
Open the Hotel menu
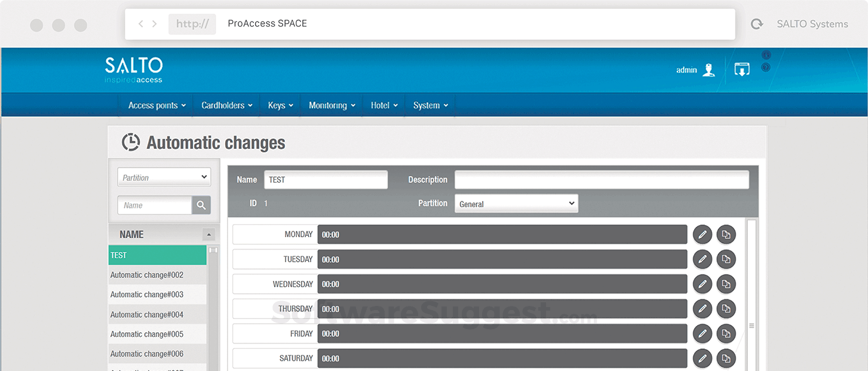click(383, 105)
